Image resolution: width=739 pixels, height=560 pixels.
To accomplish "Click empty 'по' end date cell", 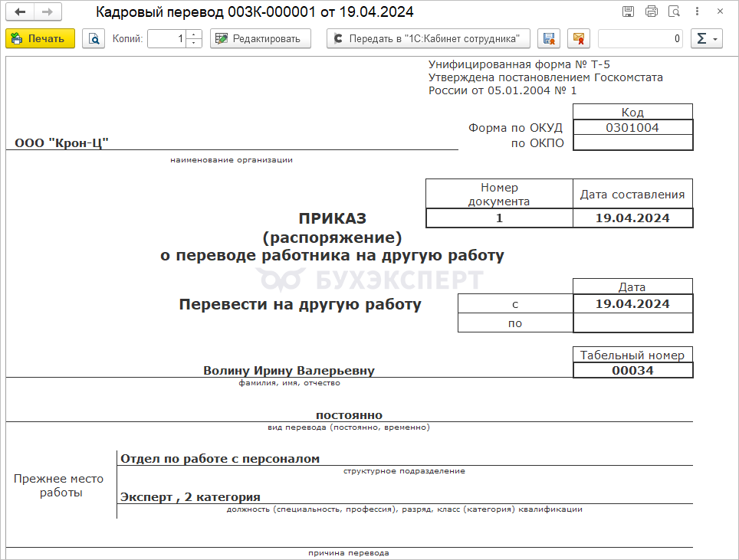I will (632, 323).
